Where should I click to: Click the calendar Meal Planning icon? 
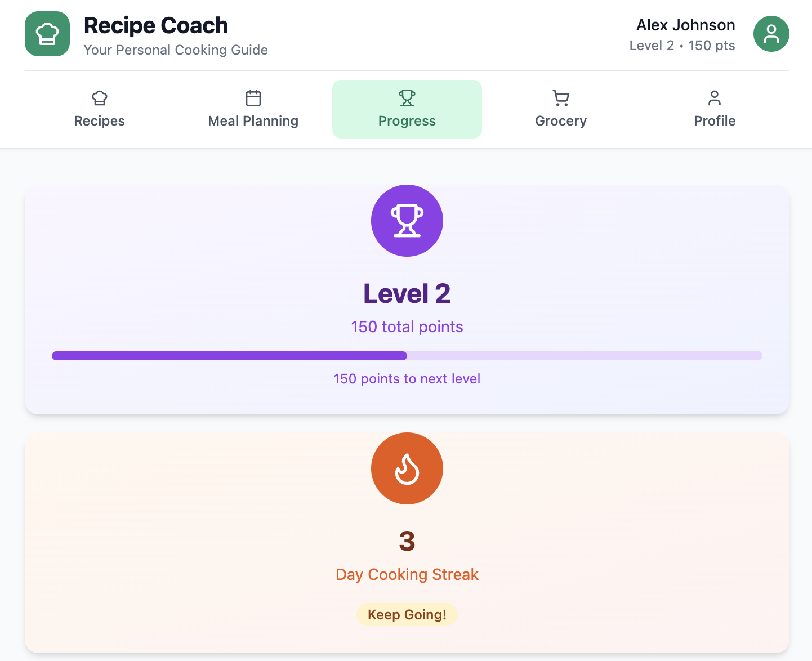(253, 98)
